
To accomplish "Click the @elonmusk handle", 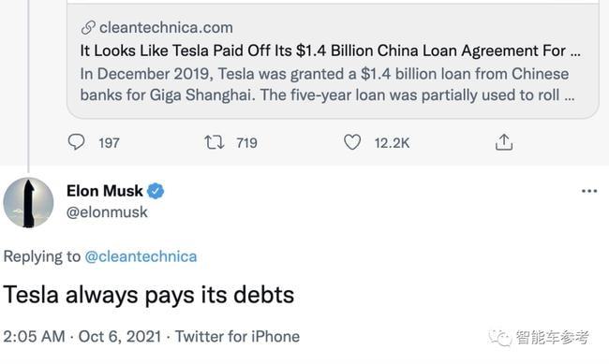I will tap(107, 212).
